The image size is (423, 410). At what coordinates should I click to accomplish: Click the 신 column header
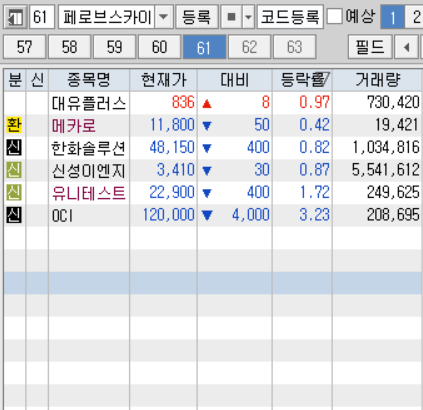(37, 80)
